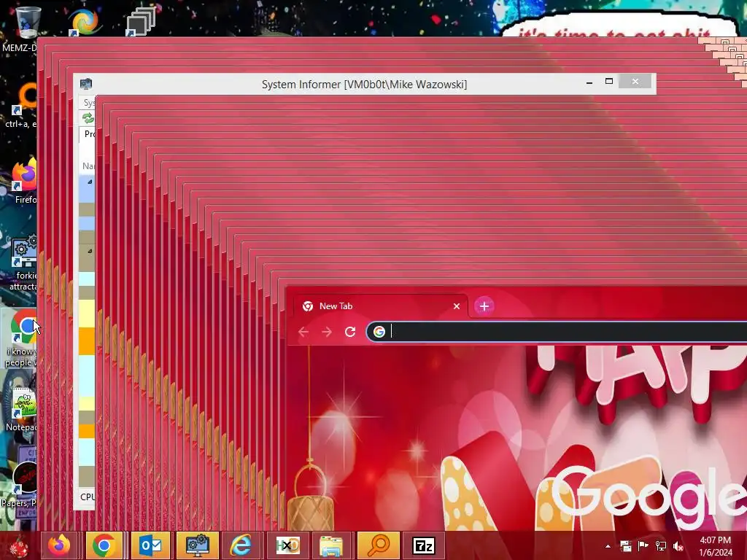Image resolution: width=747 pixels, height=560 pixels.
Task: Select the Notepad++ desktop shortcut
Action: coord(21,410)
